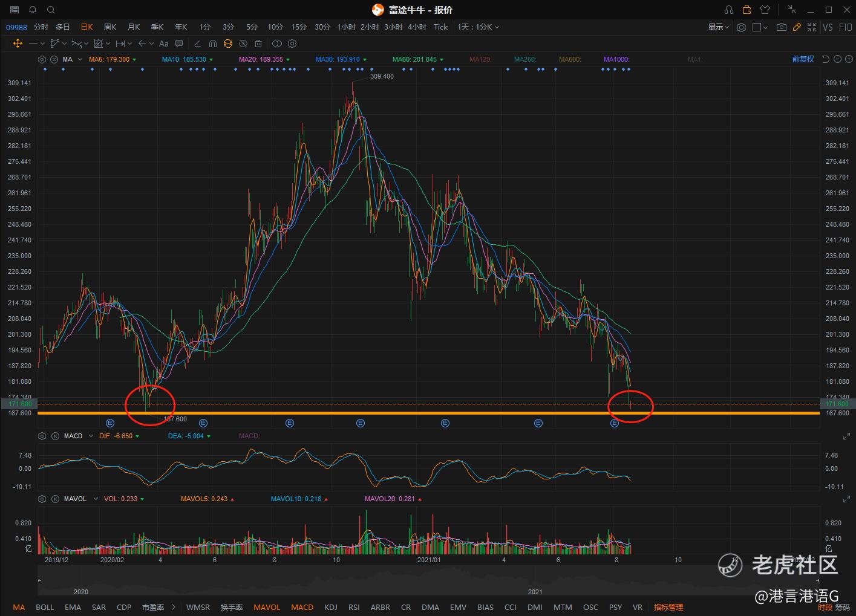The image size is (856, 616).
Task: Take a chart screenshot with camera icon
Action: pos(782,27)
